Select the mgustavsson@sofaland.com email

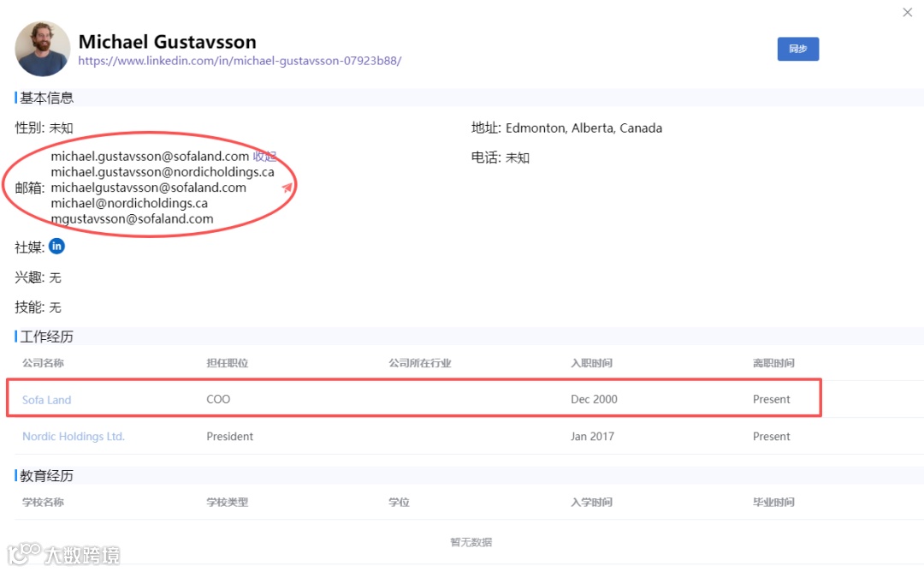[132, 218]
